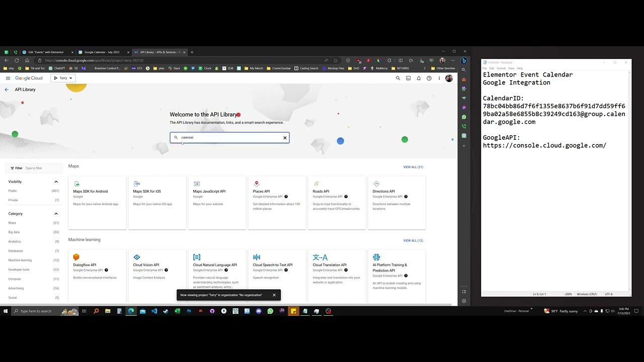Add a sidebar app with the plus icon
644x362 pixels.
tap(464, 146)
